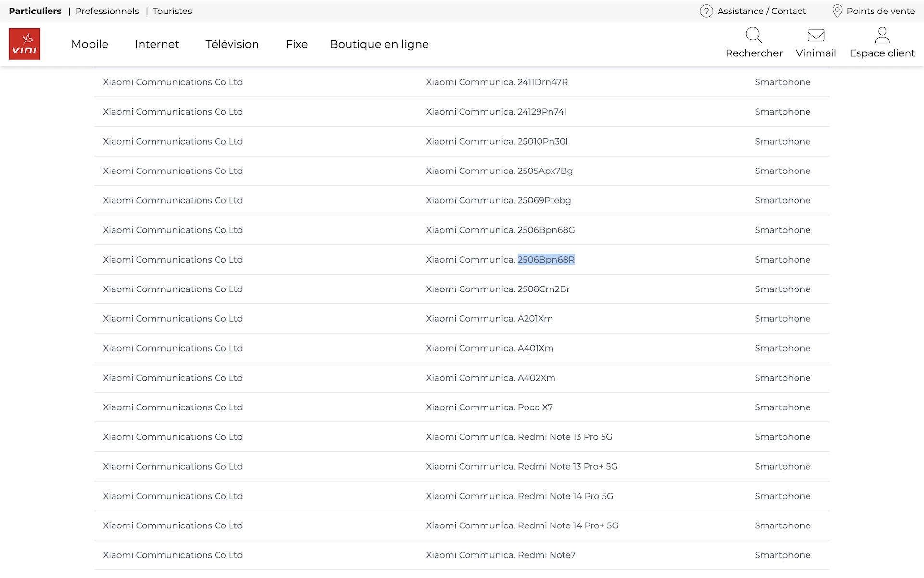Click the Vini logo home icon

click(25, 44)
